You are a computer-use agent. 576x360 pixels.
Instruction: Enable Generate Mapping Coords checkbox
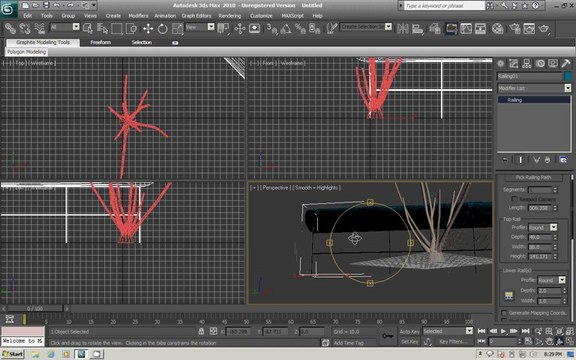tap(504, 313)
